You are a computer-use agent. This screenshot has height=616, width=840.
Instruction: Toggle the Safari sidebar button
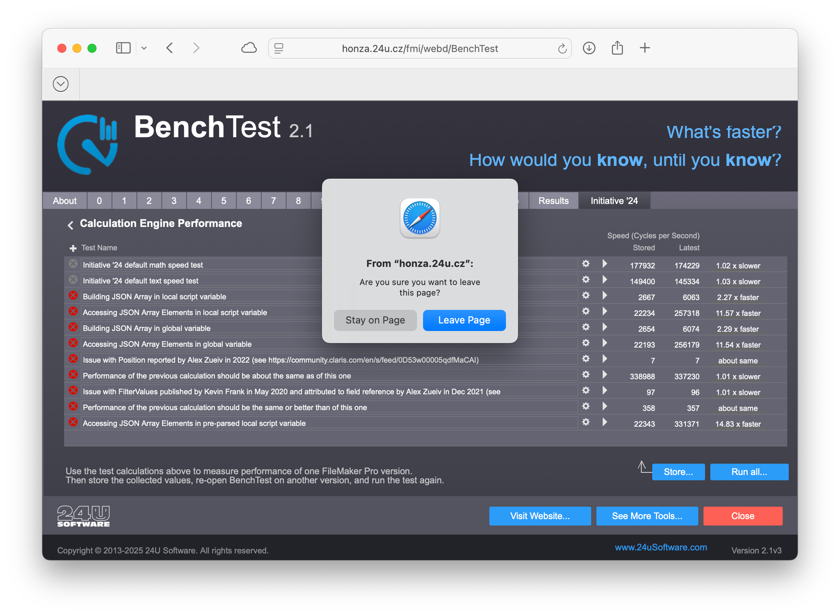click(x=123, y=48)
